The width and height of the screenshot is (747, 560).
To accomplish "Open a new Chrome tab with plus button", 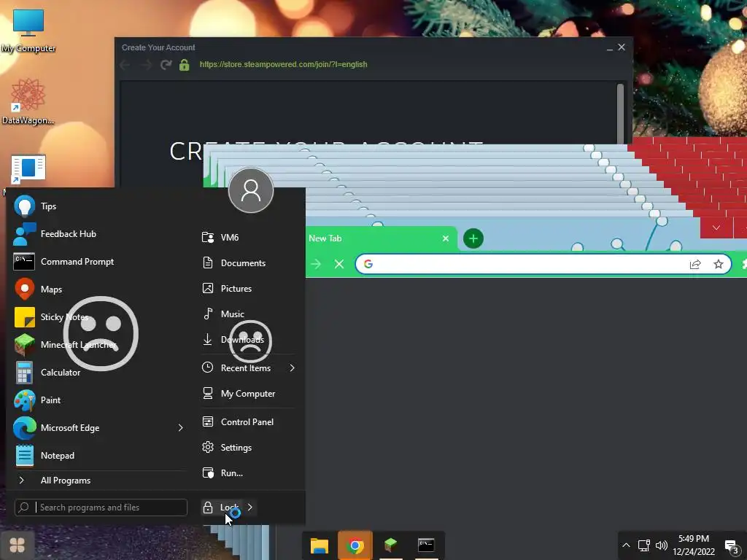I will pyautogui.click(x=473, y=238).
